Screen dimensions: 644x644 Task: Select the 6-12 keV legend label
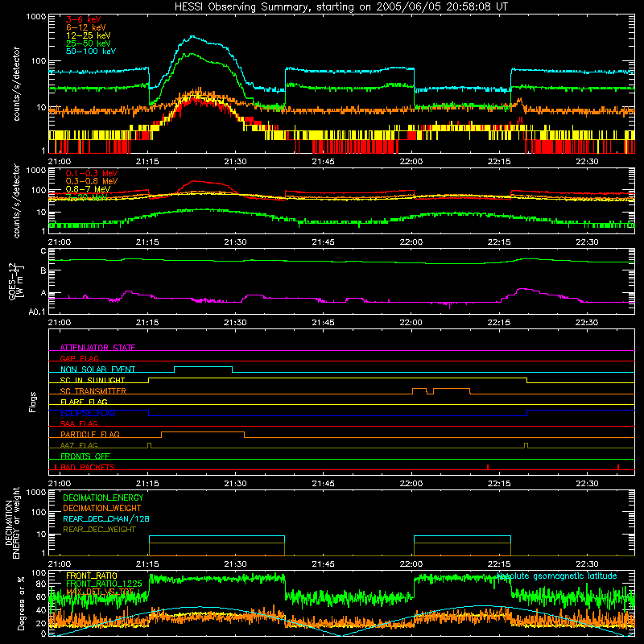[86, 27]
